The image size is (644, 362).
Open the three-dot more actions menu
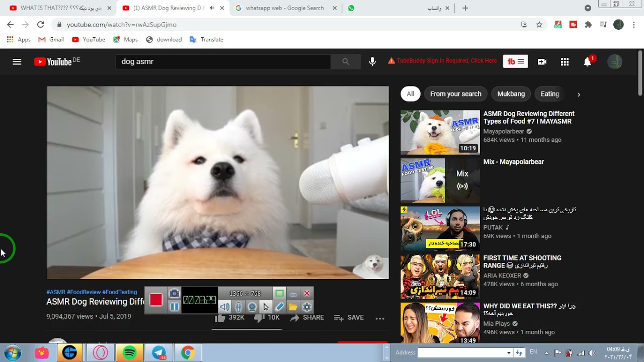click(x=380, y=318)
